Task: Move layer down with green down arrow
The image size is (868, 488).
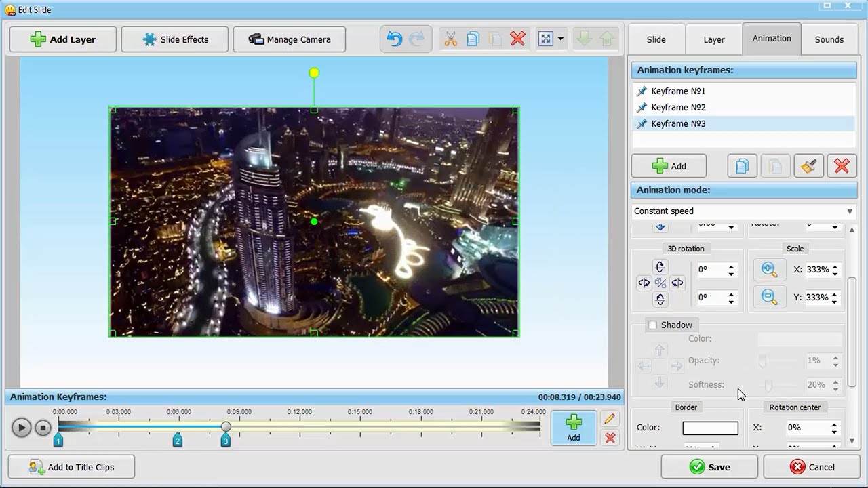Action: (583, 39)
